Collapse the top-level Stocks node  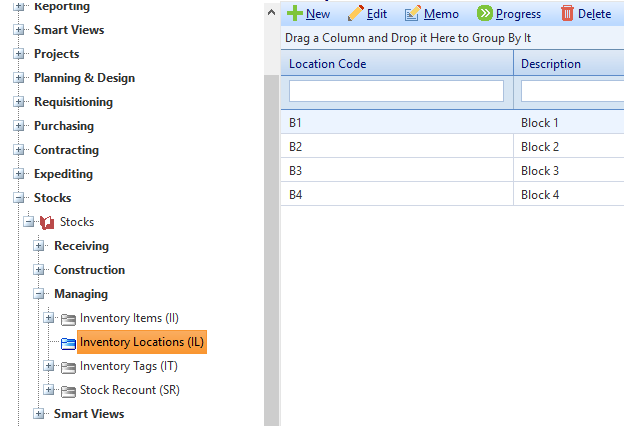pos(18,198)
